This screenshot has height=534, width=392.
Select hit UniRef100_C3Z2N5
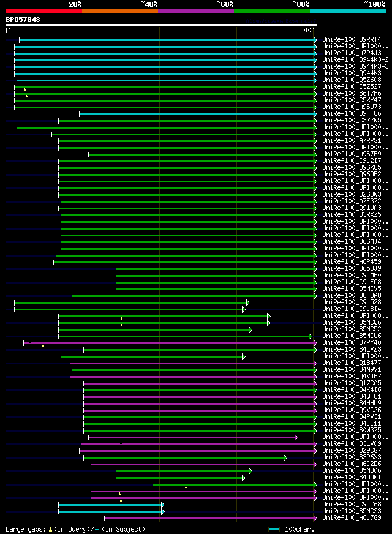[352, 120]
